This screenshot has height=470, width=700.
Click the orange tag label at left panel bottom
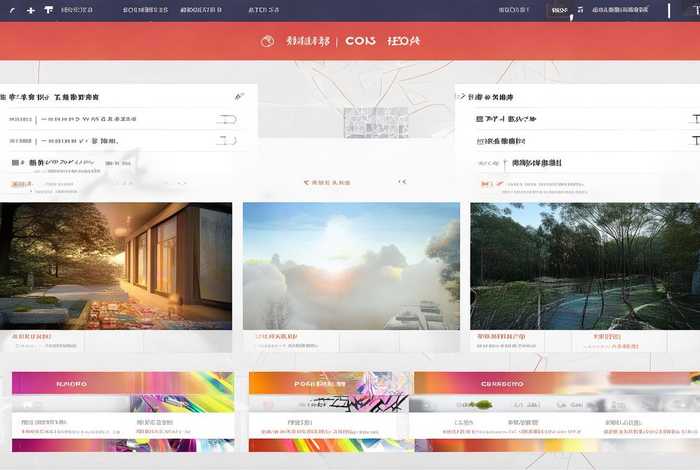(21, 184)
